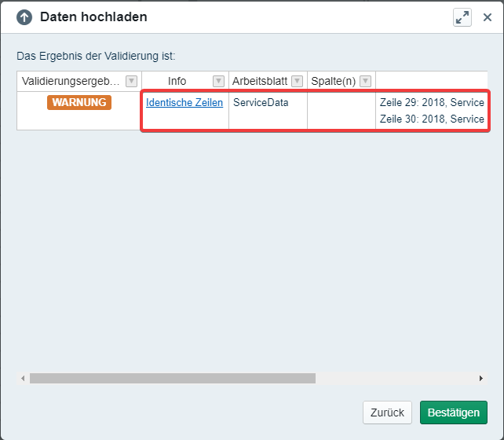This screenshot has width=504, height=440.
Task: Open the Spalte(n) column filter dropdown
Action: (365, 81)
